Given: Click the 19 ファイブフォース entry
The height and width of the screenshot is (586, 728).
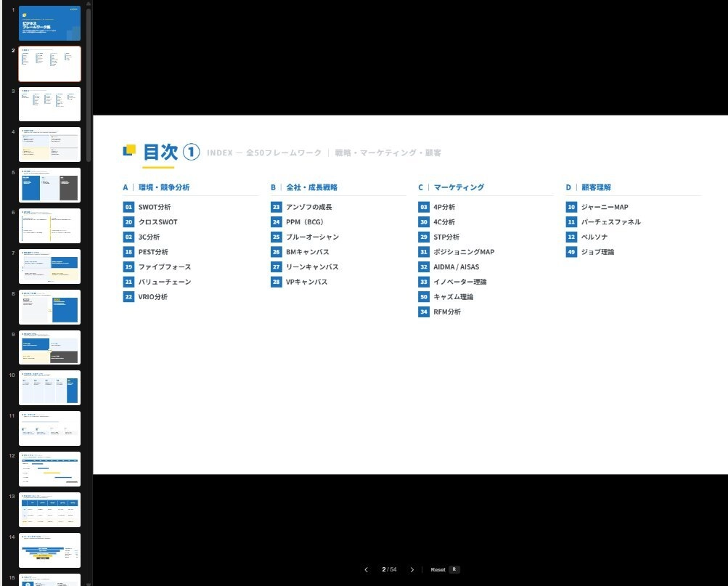Looking at the screenshot, I should pyautogui.click(x=157, y=267).
